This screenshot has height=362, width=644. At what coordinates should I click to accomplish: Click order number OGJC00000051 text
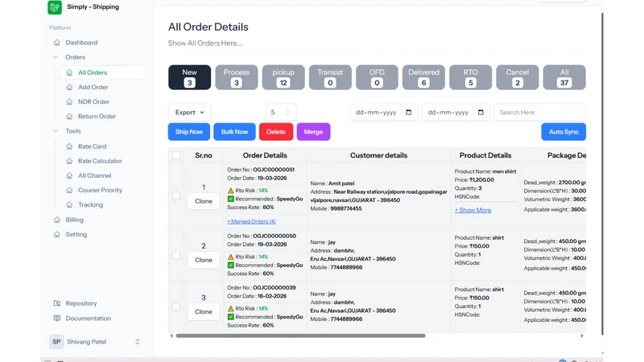click(x=274, y=170)
